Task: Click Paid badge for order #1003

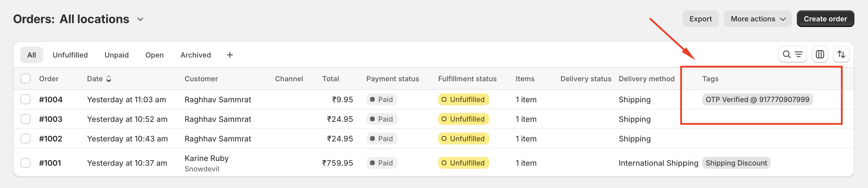Action: point(382,119)
